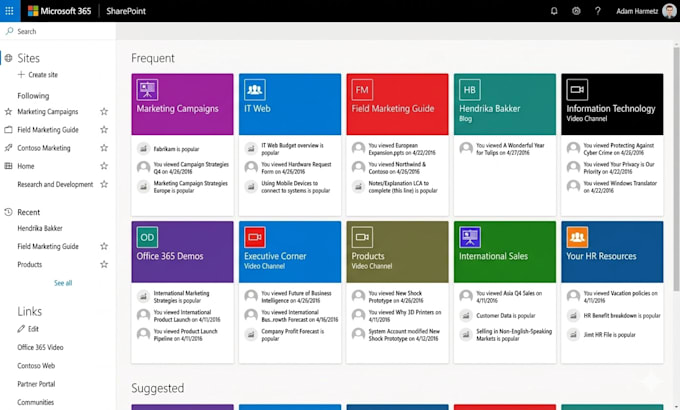
Task: Click the Microsoft 365 logo
Action: [x=59, y=11]
